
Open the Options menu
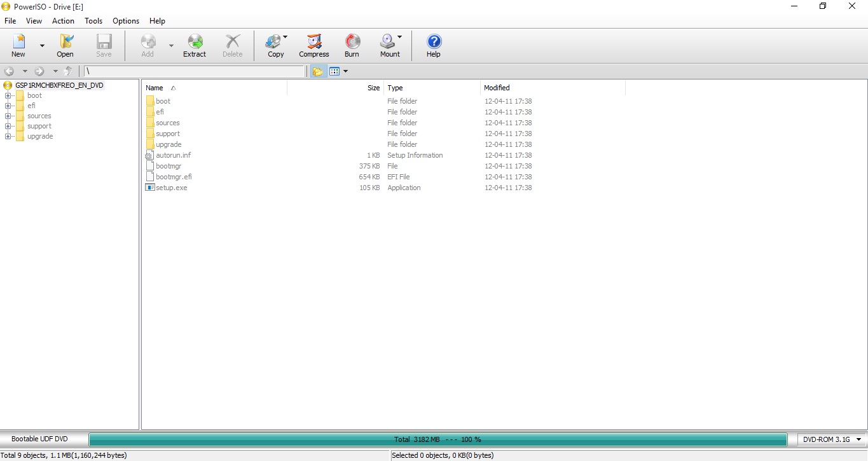tap(126, 21)
